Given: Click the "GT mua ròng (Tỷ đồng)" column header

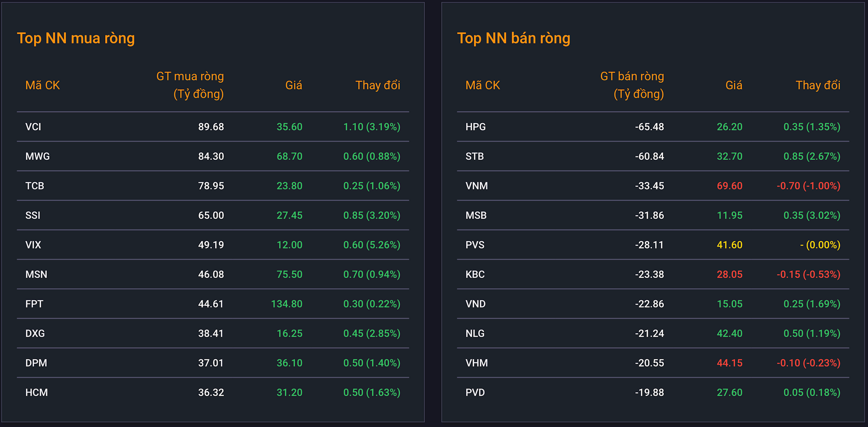Looking at the screenshot, I should pyautogui.click(x=190, y=85).
